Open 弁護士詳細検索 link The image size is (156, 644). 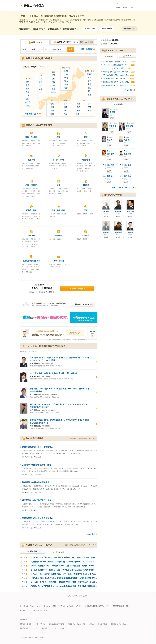tap(87, 49)
